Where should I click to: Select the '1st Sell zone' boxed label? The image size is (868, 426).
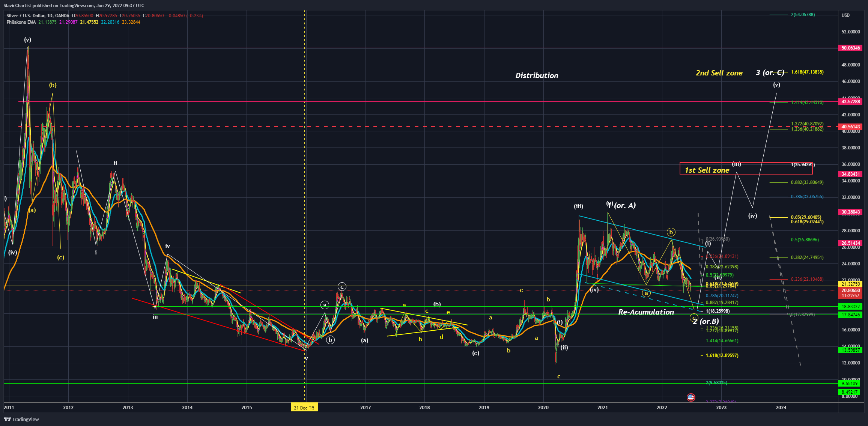tap(707, 170)
